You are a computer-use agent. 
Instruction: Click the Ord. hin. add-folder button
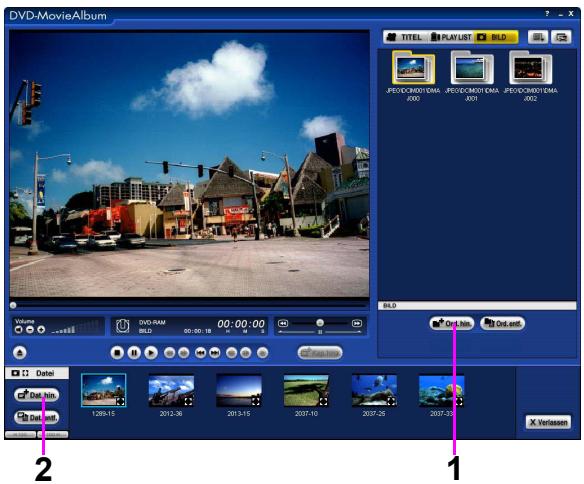pos(452,323)
